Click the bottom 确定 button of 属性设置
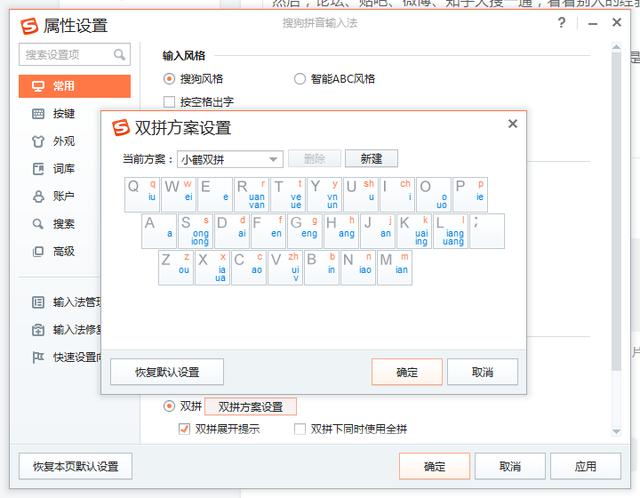Viewport: 640px width, 498px height. (434, 466)
